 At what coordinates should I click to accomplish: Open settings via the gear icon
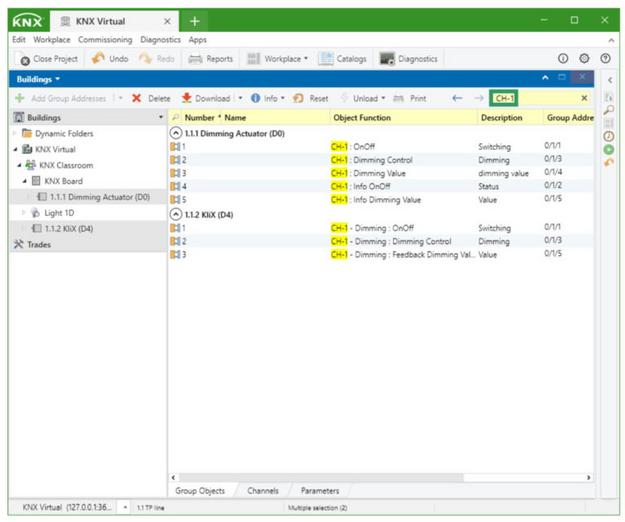(x=584, y=59)
